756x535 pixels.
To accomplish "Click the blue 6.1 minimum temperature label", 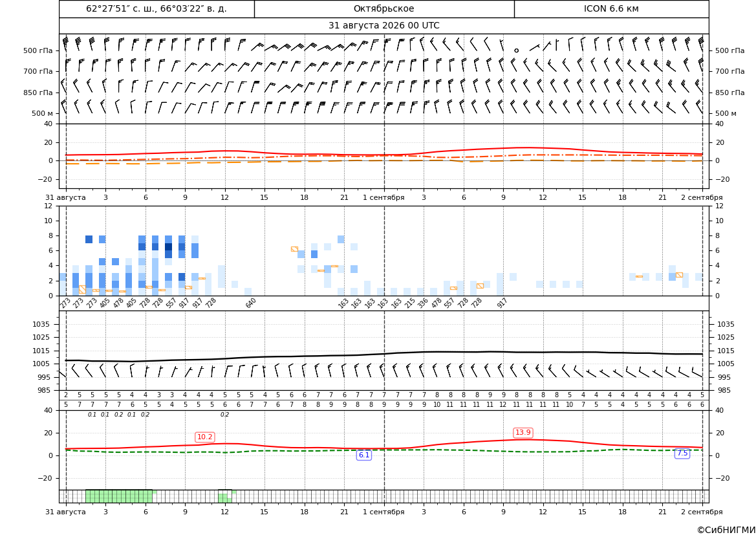I will coord(364,455).
